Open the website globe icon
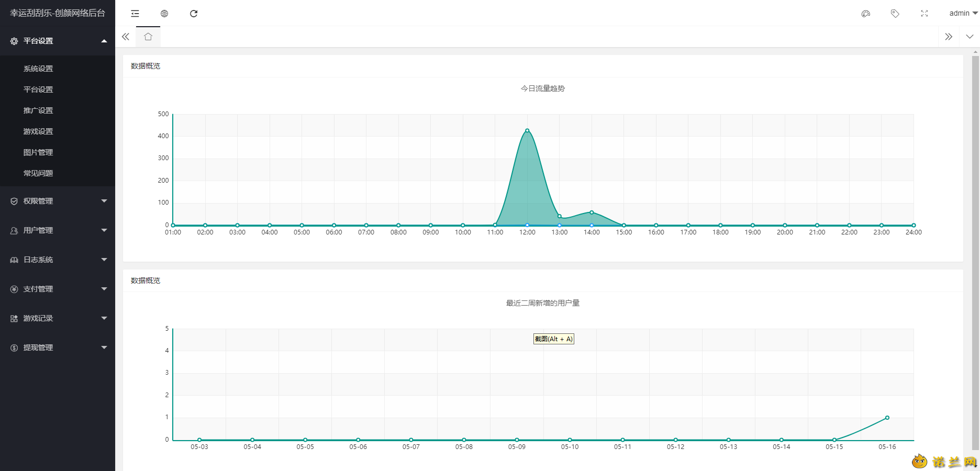This screenshot has height=471, width=980. coord(164,14)
